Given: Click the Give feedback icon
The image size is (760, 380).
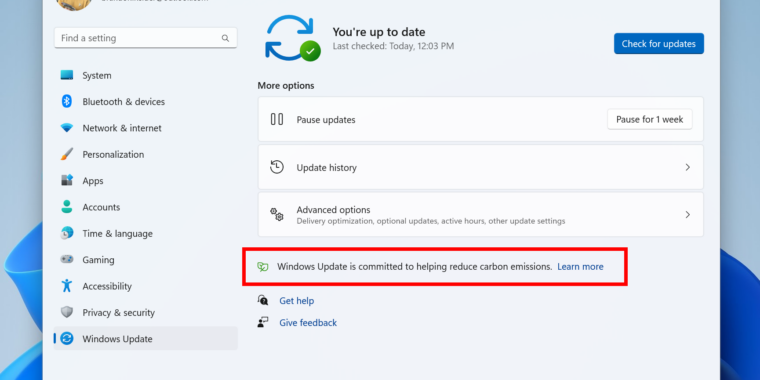Looking at the screenshot, I should pos(263,322).
